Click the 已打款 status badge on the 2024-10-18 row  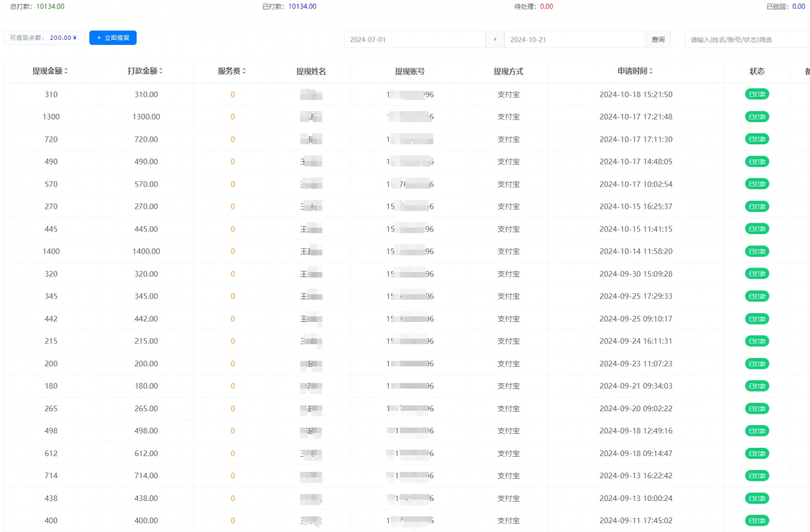click(x=757, y=94)
